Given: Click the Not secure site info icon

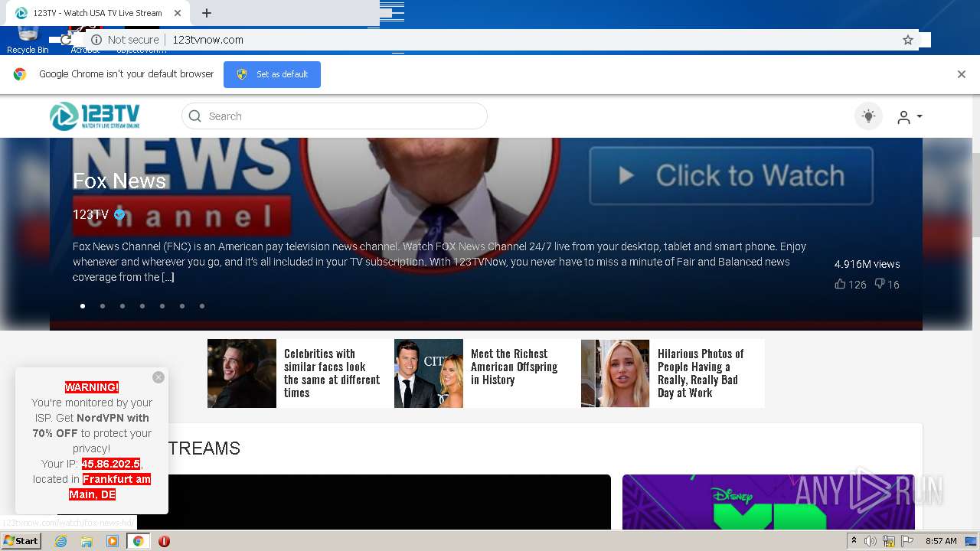Looking at the screenshot, I should point(96,40).
